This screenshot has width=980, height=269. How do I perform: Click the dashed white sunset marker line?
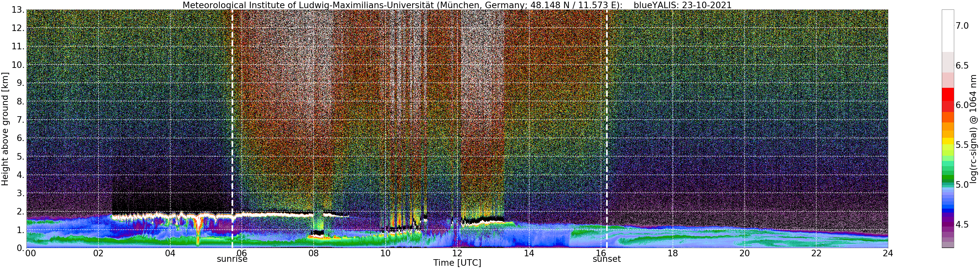point(607,129)
